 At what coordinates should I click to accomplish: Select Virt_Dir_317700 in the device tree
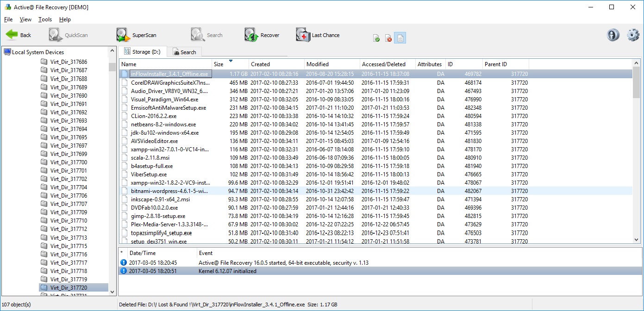point(68,162)
